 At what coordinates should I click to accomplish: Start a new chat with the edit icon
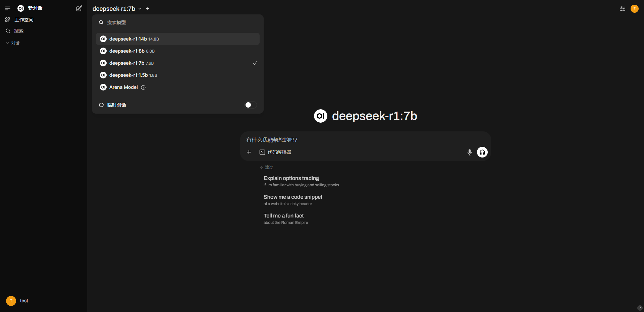pos(79,8)
